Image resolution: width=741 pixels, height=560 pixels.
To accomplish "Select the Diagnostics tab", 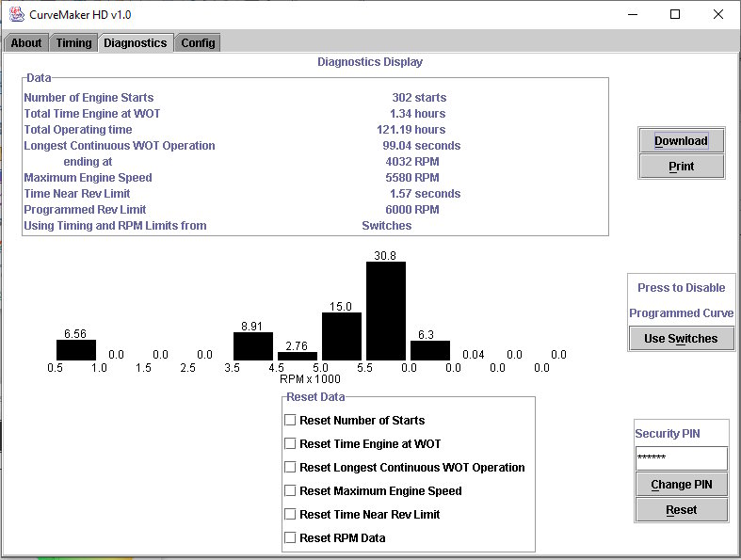I will point(136,43).
